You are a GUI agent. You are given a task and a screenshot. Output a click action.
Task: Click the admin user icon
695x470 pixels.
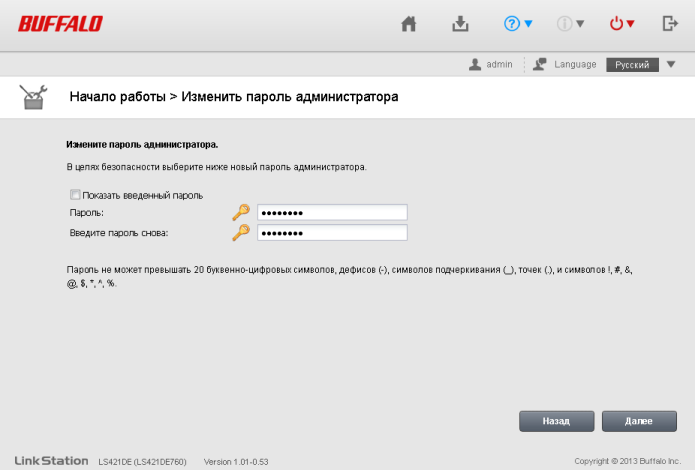[475, 65]
